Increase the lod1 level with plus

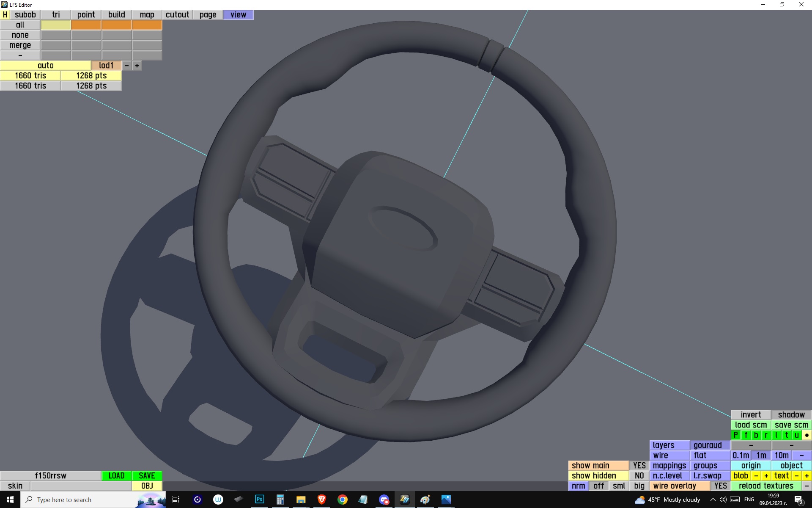pyautogui.click(x=137, y=66)
